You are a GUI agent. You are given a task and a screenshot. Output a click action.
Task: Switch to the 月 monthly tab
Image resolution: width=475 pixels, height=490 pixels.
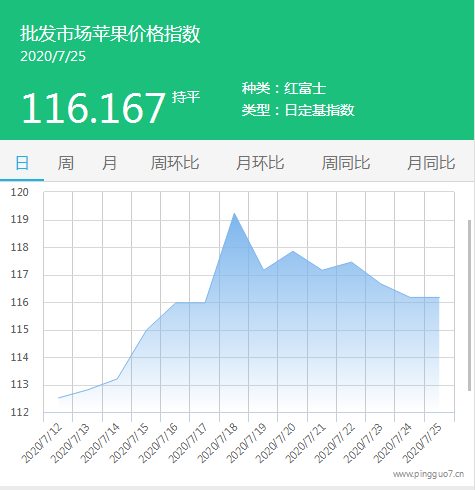click(109, 163)
